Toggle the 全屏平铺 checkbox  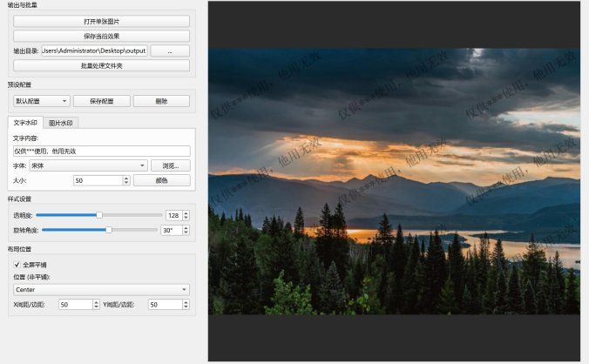coord(17,265)
